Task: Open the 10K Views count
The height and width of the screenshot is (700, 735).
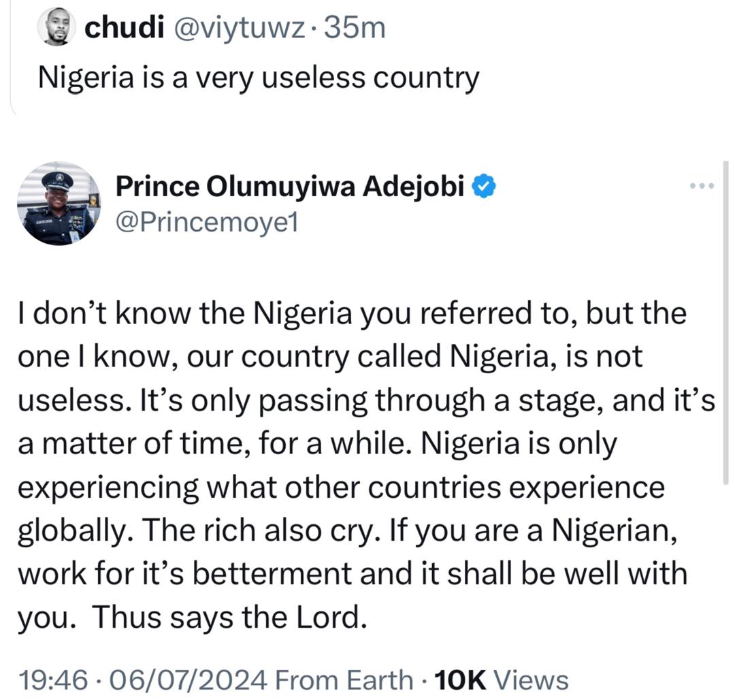Action: click(500, 679)
